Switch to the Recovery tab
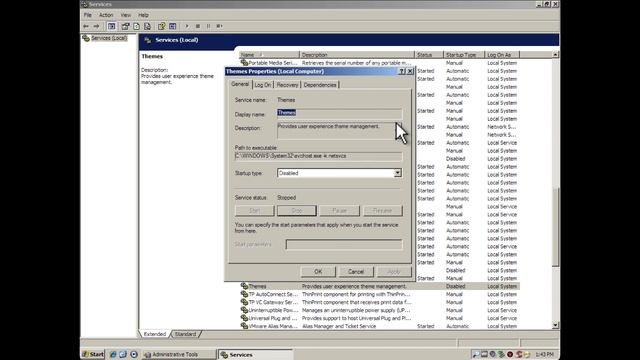The height and width of the screenshot is (360, 640). click(287, 85)
